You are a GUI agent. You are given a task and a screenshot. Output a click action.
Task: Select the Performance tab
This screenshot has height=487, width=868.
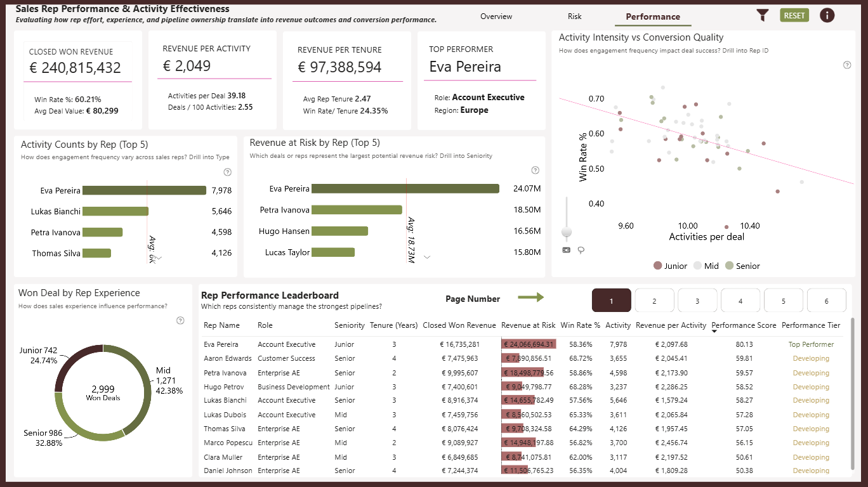click(653, 17)
